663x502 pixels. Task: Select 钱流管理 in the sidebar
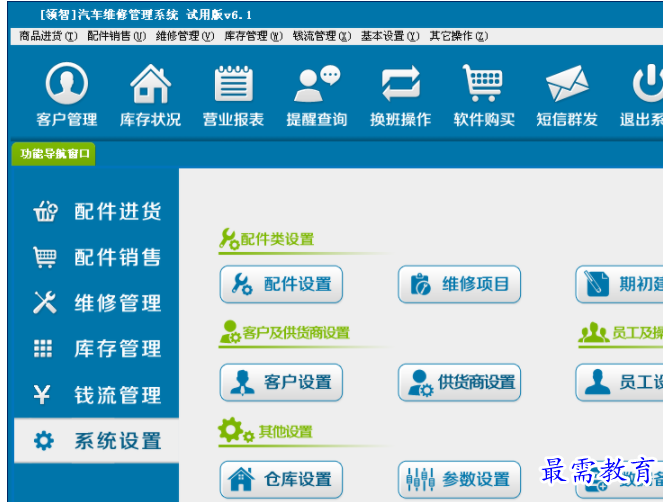[x=97, y=395]
